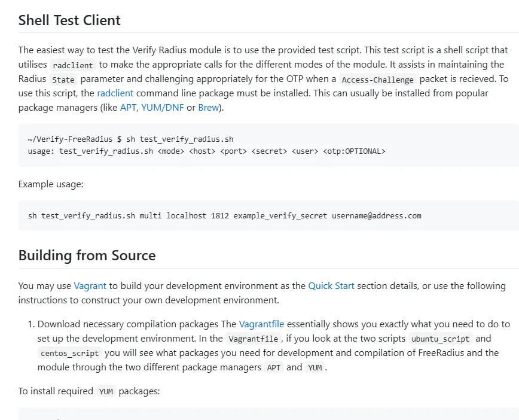This screenshot has width=519, height=420.
Task: Click the inline radclient code snippet
Action: pos(73,65)
